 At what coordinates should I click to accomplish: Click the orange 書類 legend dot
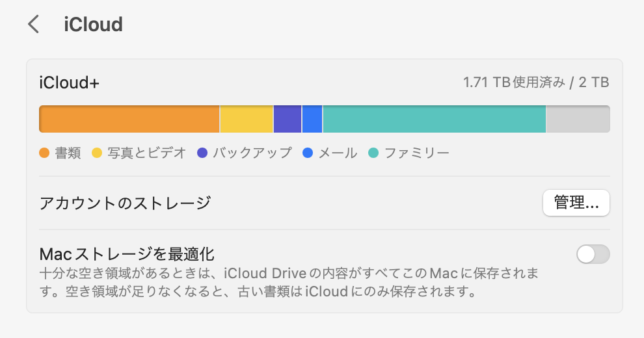pos(44,153)
